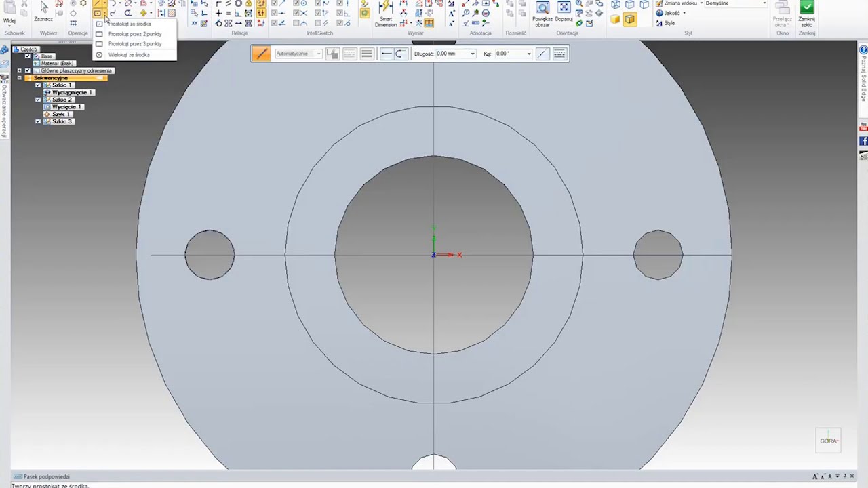Select the line mode segment icon
The image size is (868, 488).
[387, 54]
